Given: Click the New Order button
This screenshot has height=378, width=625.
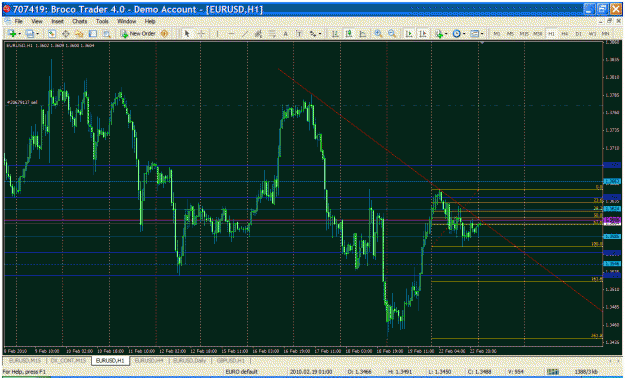Looking at the screenshot, I should [138, 34].
